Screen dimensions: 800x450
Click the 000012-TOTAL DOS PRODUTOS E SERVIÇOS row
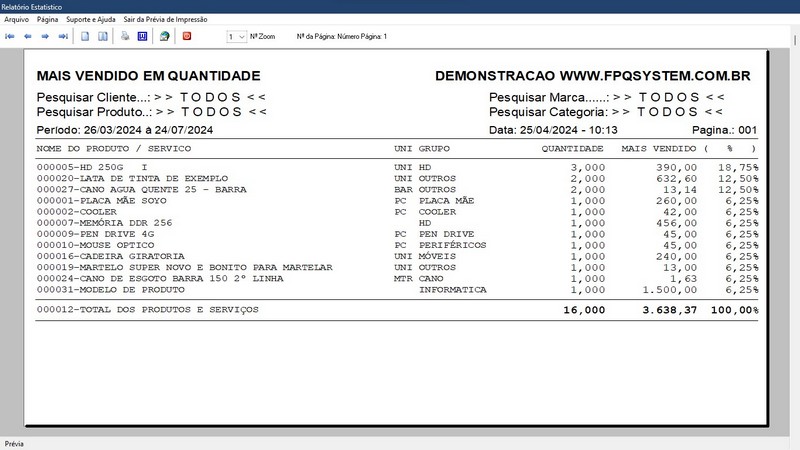pos(397,310)
